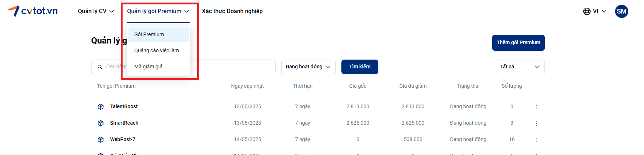The image size is (644, 155).
Task: Open the WebPost-7 row three-dot menu
Action: [x=537, y=140]
